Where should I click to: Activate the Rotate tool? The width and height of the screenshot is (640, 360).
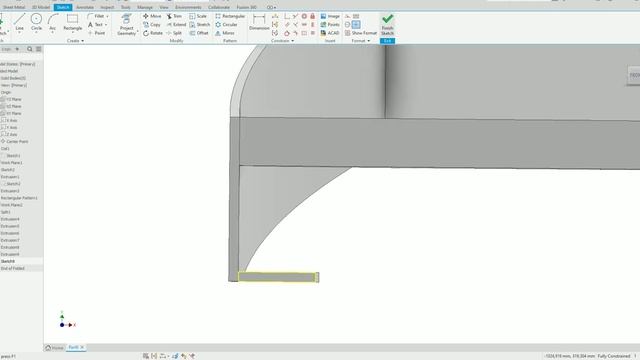tap(153, 33)
